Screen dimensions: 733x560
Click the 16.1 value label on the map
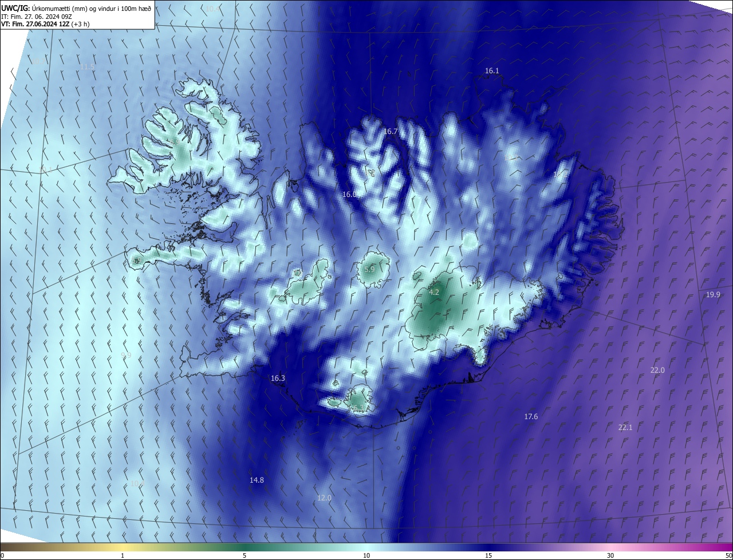click(492, 71)
